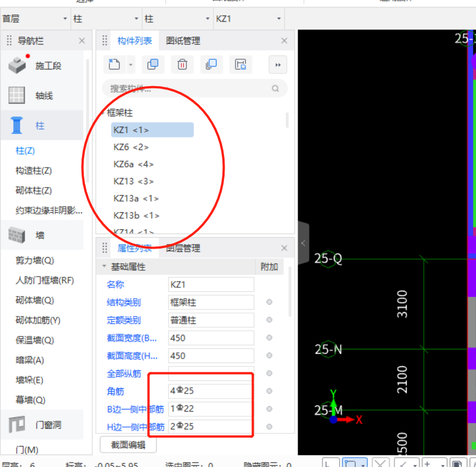Viewport: 476px width, 467px height.
Task: Select 构造柱(Z) in navigation
Action: (x=34, y=170)
